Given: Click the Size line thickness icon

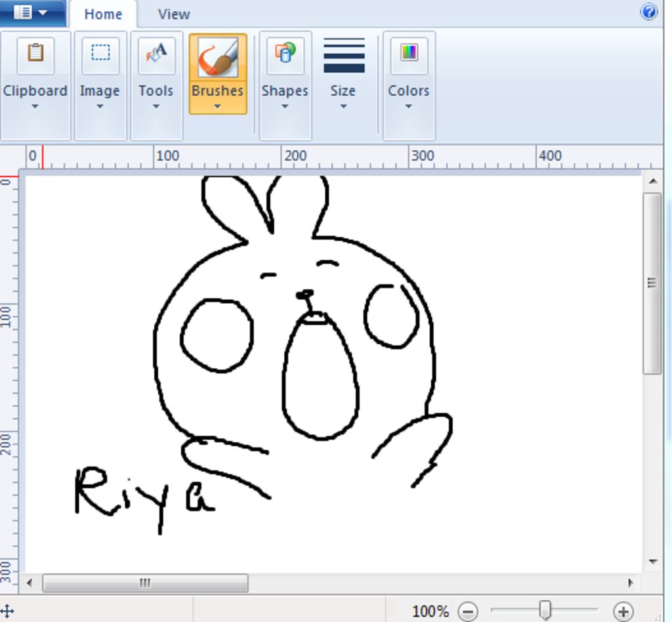Looking at the screenshot, I should coord(344,56).
